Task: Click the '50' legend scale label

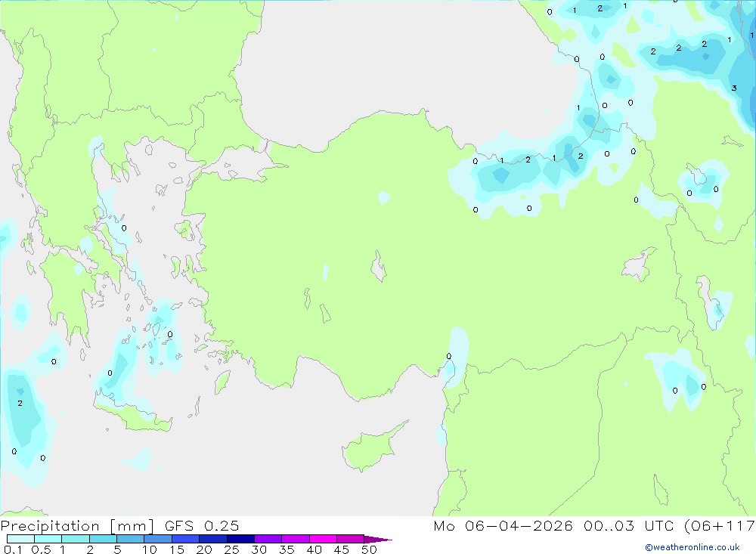Action: click(369, 549)
